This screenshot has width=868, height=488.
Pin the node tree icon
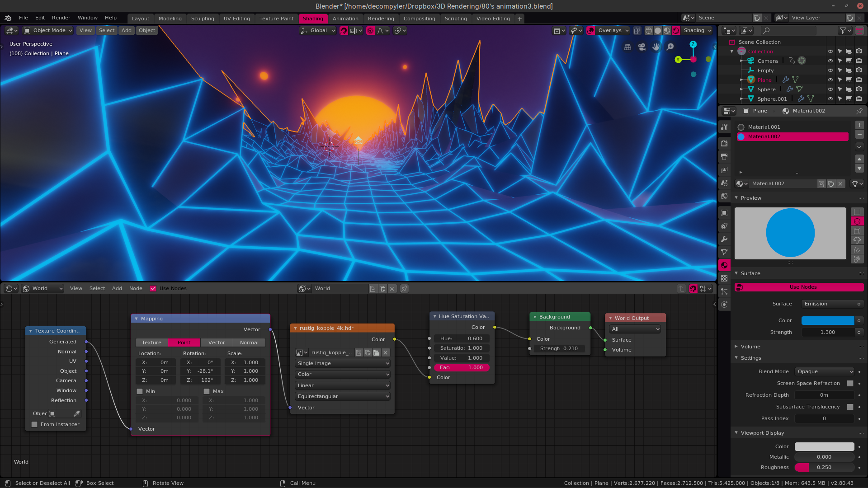pos(405,289)
